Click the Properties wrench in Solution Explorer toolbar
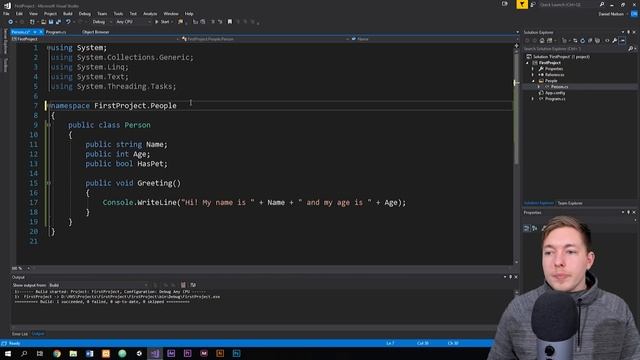This screenshot has height=360, width=640. tap(614, 40)
